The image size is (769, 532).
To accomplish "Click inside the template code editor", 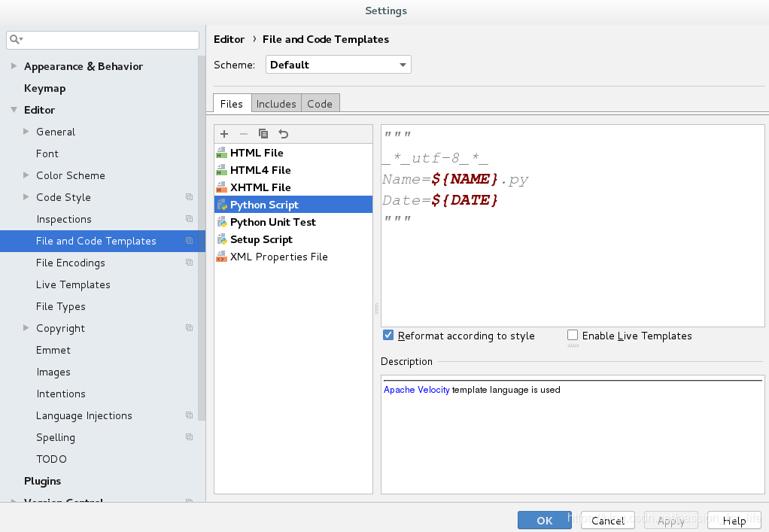I will [573, 226].
